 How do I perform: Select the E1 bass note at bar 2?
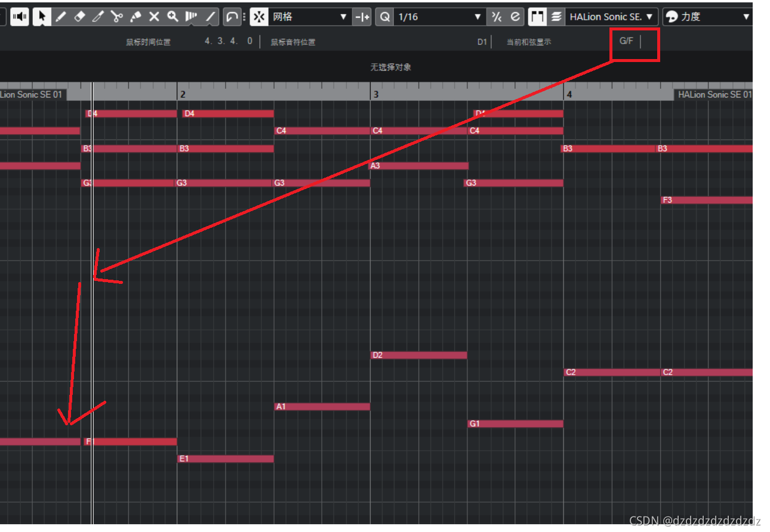coord(226,459)
